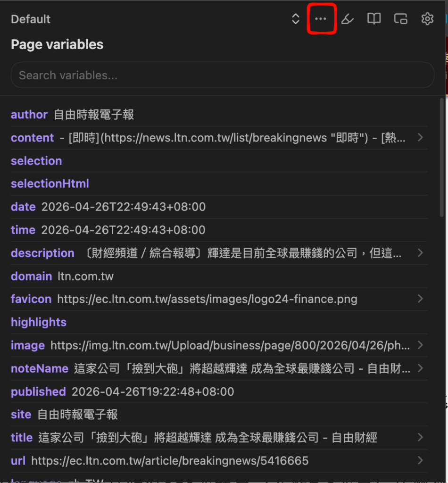The image size is (448, 483).
Task: Click the Search variables field
Action: click(222, 75)
